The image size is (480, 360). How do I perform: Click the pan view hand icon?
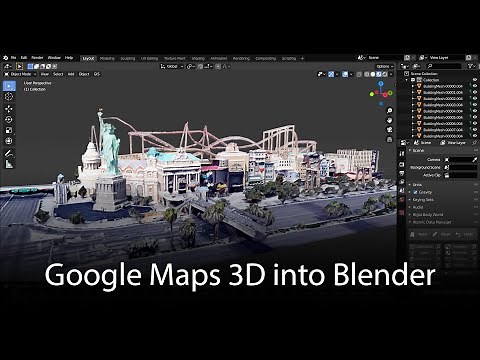389,120
